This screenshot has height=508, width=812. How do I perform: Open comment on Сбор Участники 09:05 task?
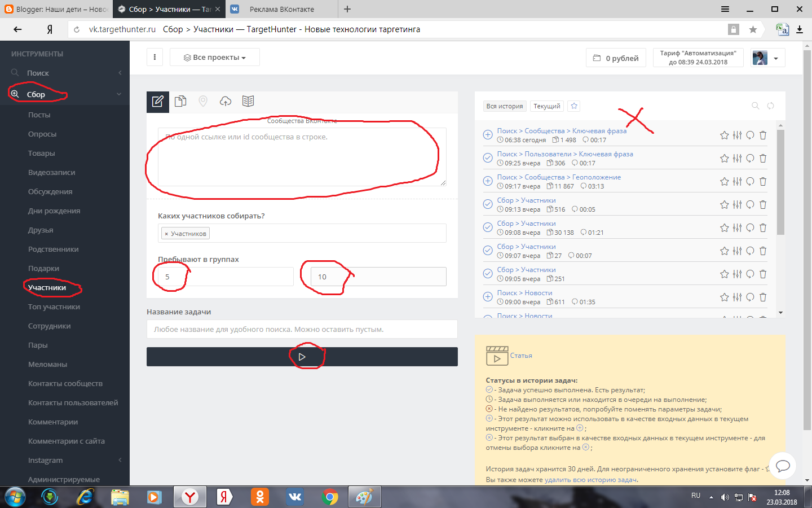pyautogui.click(x=751, y=274)
